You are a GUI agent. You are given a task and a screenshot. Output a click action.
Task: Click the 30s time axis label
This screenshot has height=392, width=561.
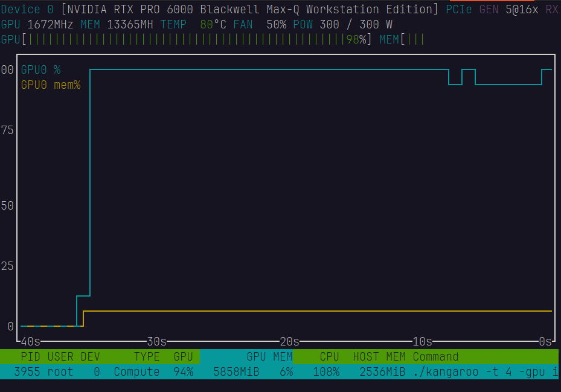(157, 341)
